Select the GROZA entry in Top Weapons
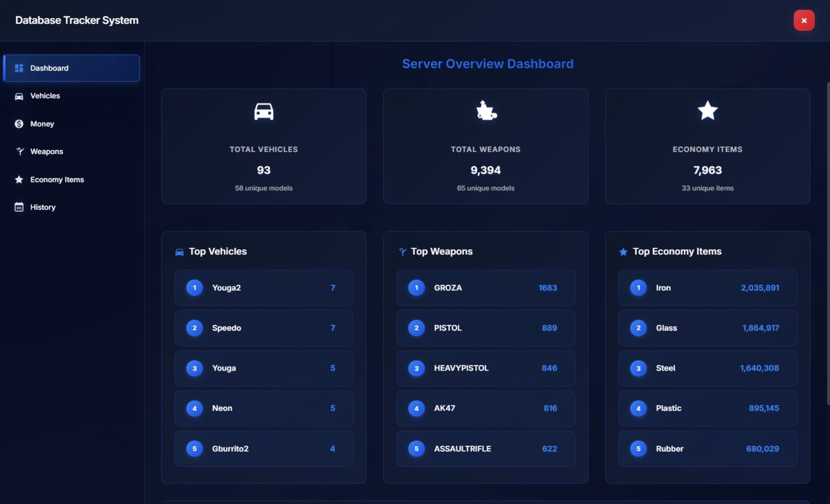 pos(485,288)
